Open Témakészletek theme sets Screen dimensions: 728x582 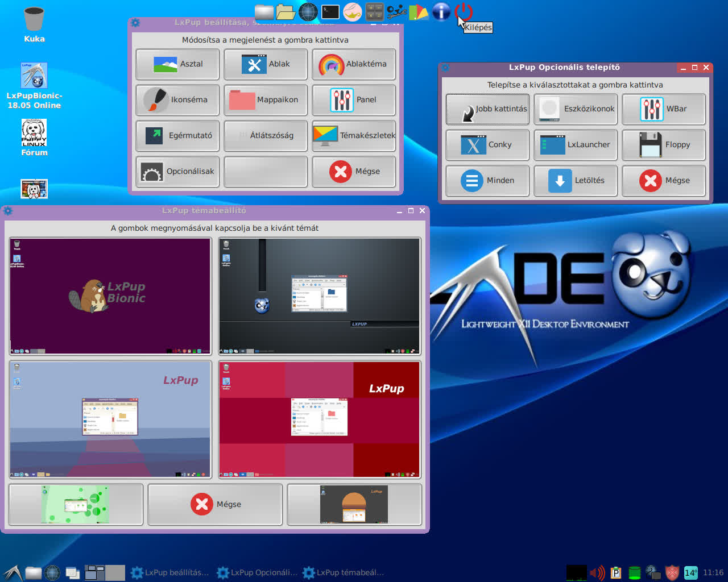point(354,136)
